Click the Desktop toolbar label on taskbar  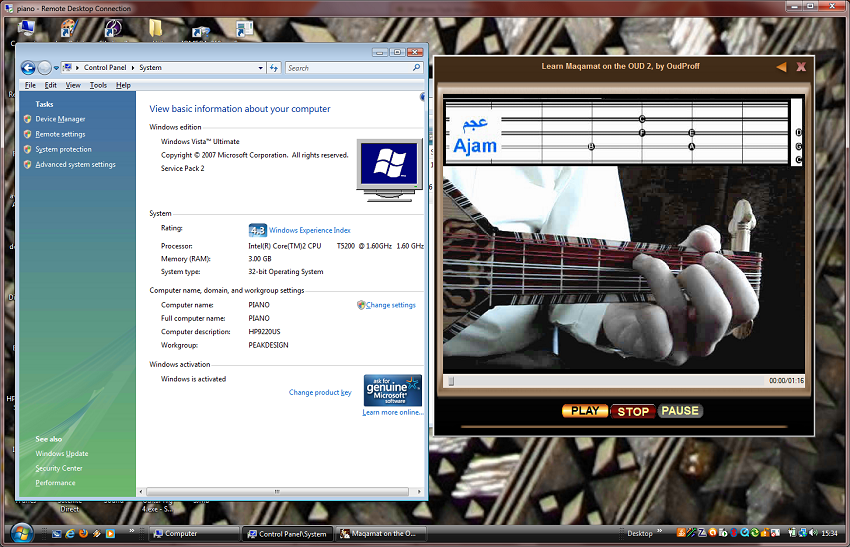tap(640, 534)
